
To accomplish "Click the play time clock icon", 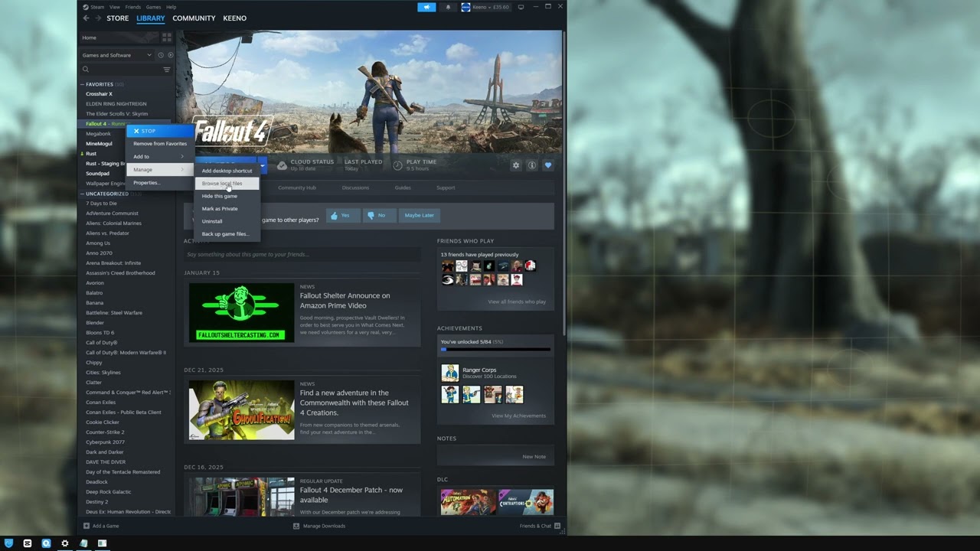I will 397,165.
